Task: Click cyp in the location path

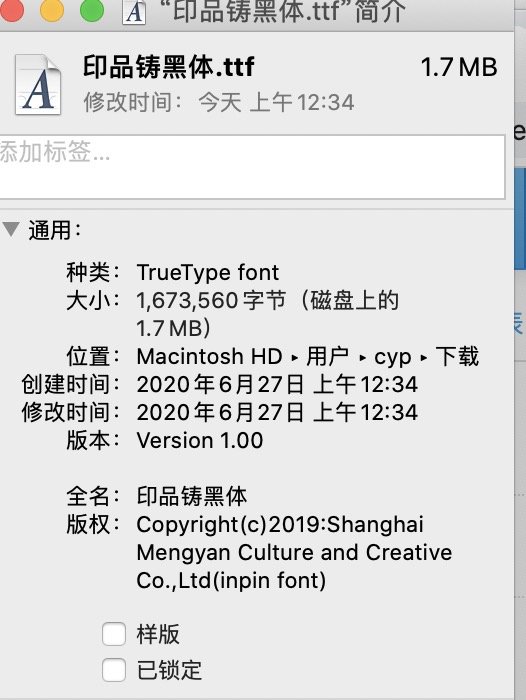Action: [393, 357]
